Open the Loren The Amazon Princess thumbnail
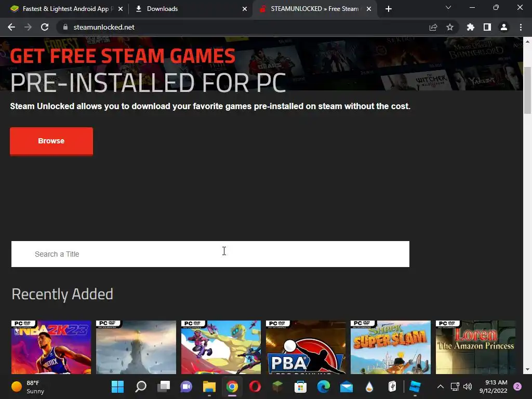This screenshot has width=532, height=399. pyautogui.click(x=475, y=347)
